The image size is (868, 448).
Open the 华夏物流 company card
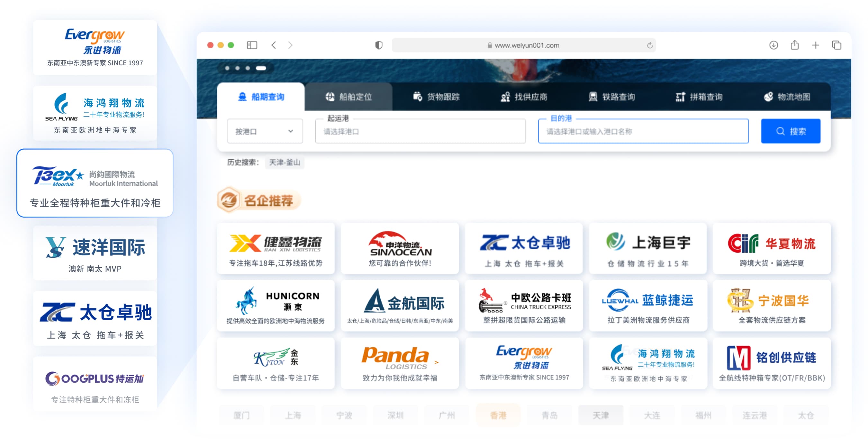pos(772,248)
